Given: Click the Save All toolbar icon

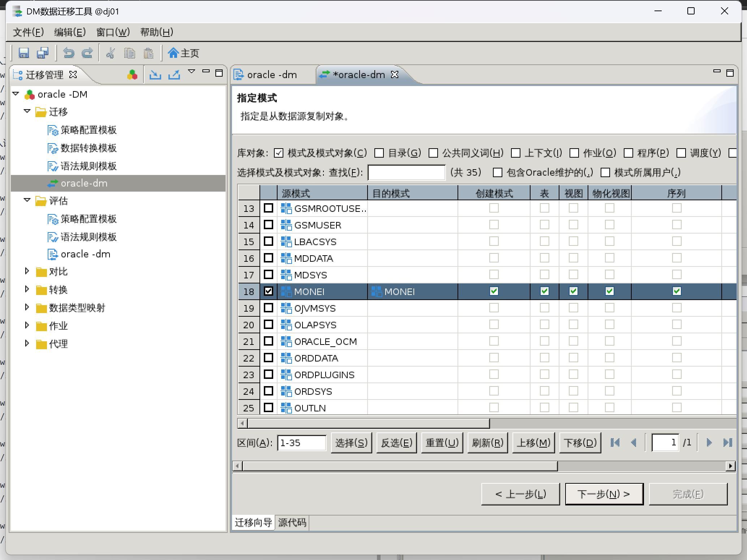Looking at the screenshot, I should [43, 53].
